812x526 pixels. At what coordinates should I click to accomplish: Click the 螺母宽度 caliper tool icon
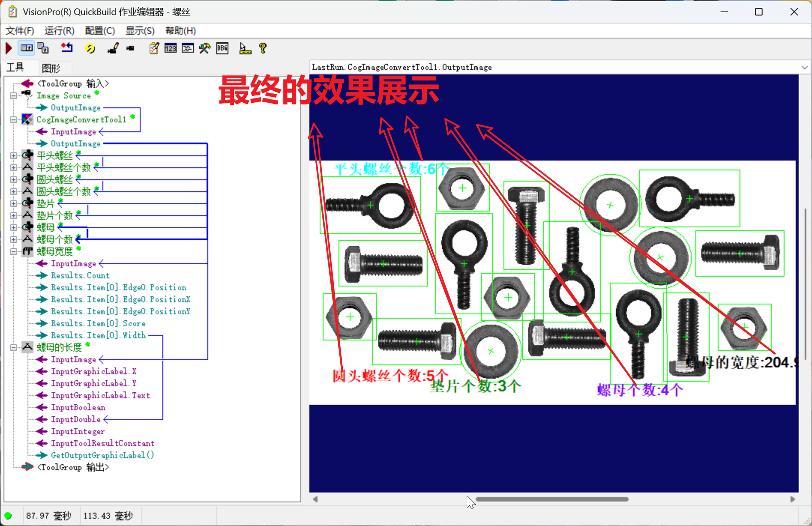pyautogui.click(x=27, y=251)
